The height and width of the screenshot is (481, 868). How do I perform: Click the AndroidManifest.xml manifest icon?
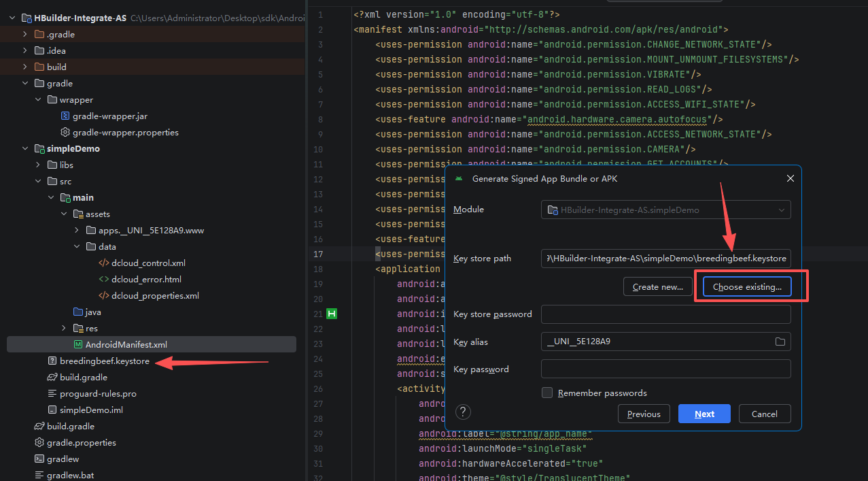[x=78, y=344]
